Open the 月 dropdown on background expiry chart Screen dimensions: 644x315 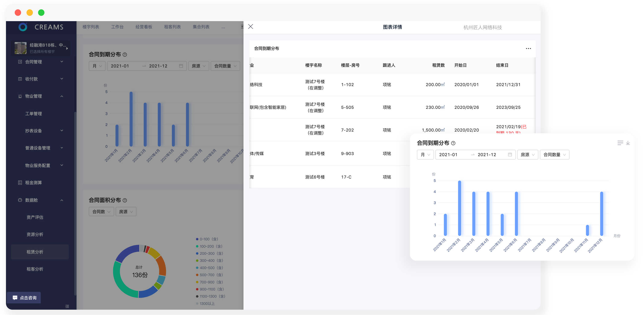[97, 66]
